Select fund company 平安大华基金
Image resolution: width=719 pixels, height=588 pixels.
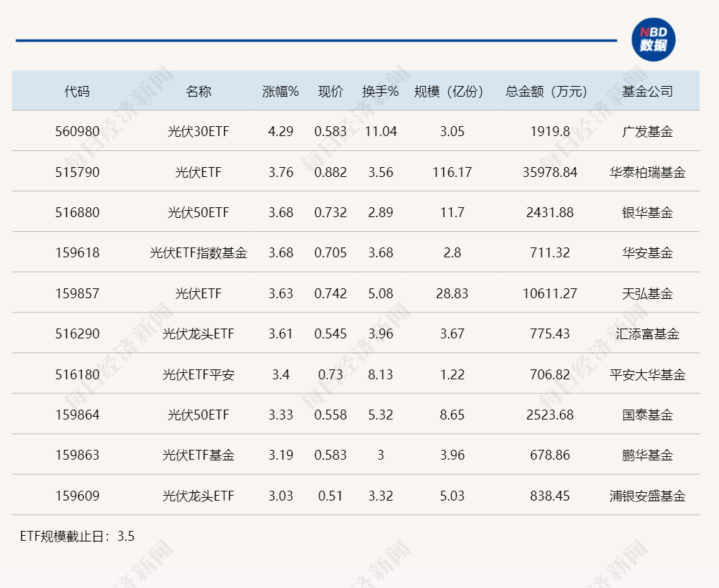pos(648,374)
